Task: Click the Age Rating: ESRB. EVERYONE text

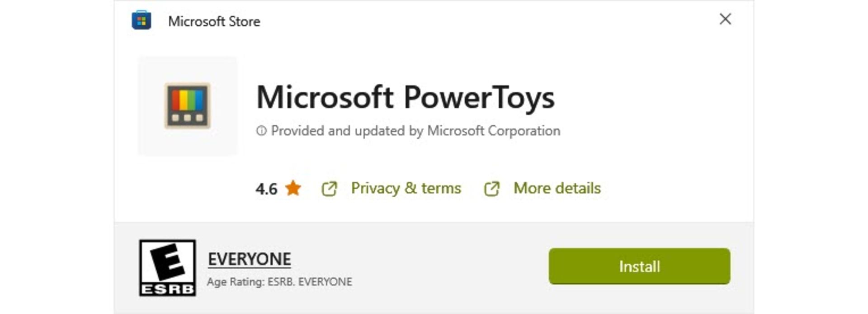Action: tap(280, 281)
